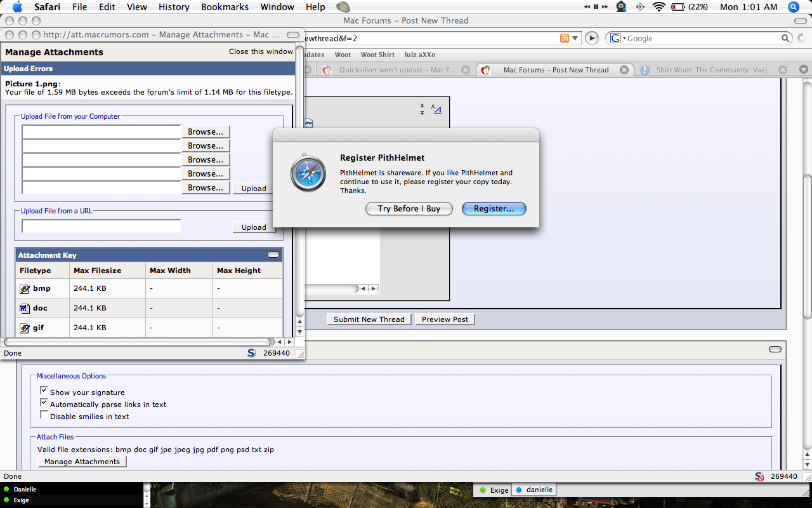Click the Register... button

pos(494,208)
